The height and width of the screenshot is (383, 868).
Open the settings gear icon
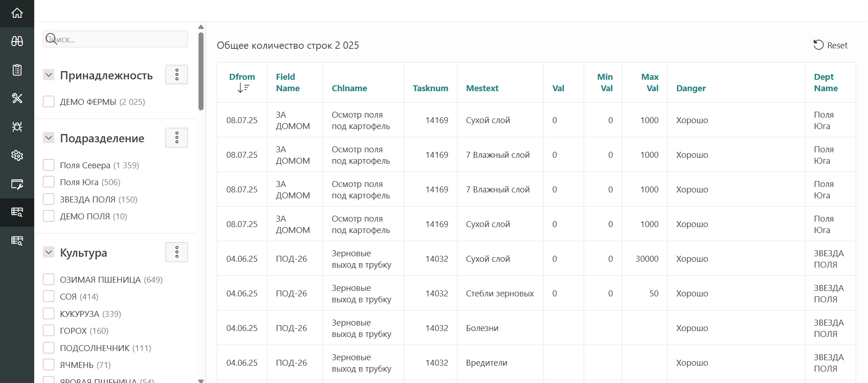click(17, 155)
